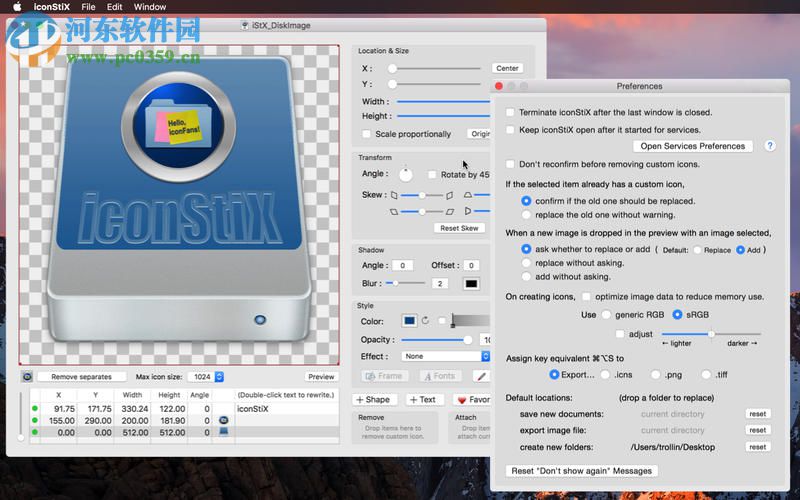This screenshot has height=500, width=800.
Task: Click the shadow Blur value field
Action: click(x=440, y=284)
